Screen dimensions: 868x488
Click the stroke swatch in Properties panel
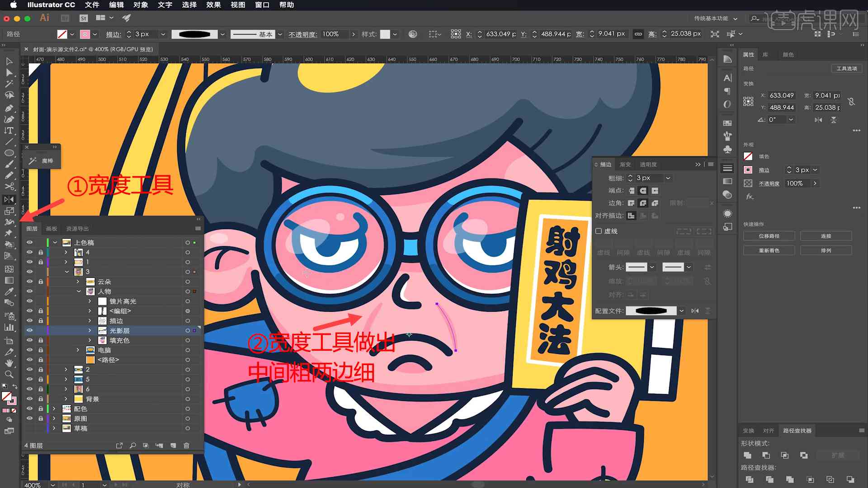[x=748, y=170]
